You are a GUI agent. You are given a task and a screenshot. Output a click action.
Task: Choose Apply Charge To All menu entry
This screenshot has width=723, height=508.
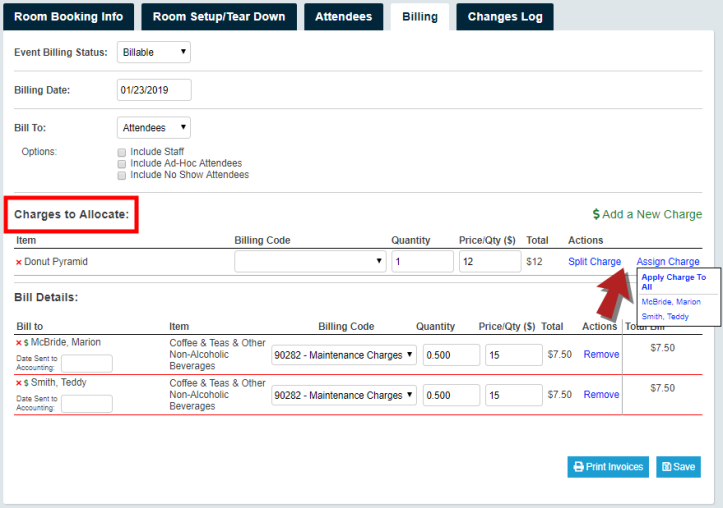(673, 282)
